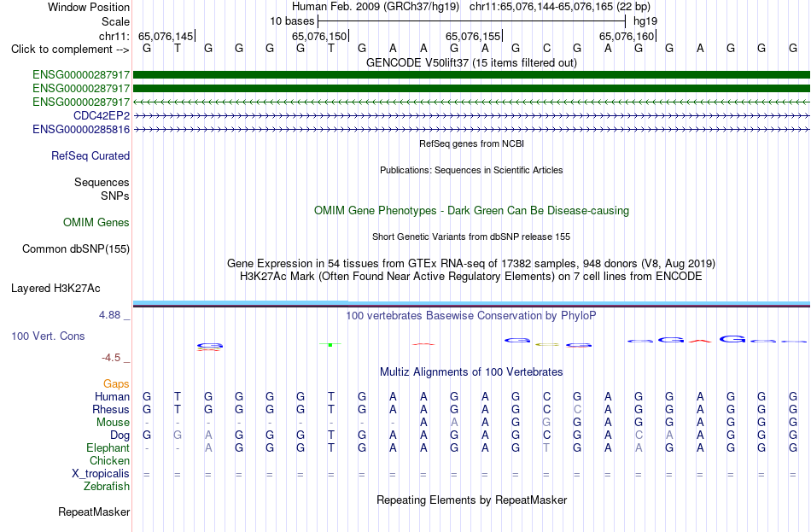
Task: Click the -4.5 lower PhyloP scale value
Action: click(x=111, y=358)
